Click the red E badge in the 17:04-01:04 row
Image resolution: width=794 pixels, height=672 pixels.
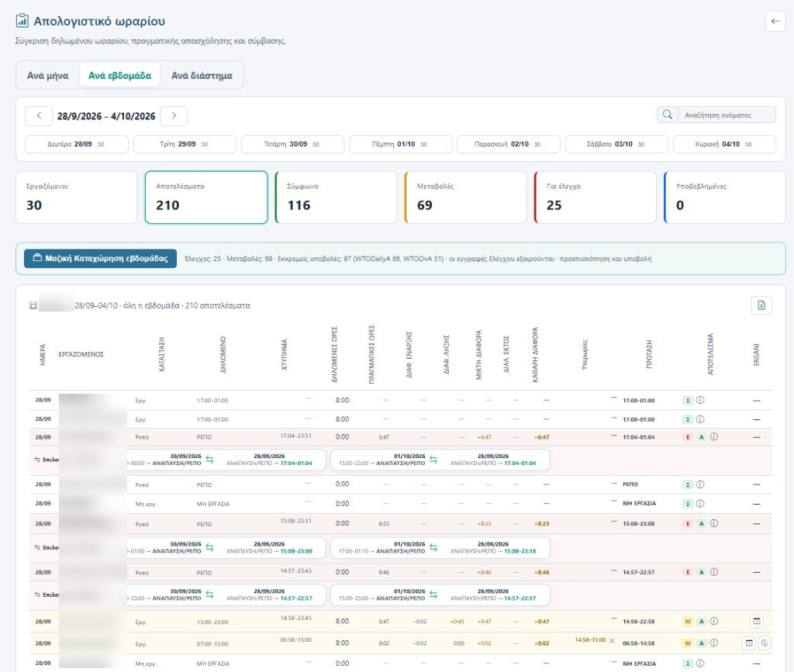click(688, 436)
